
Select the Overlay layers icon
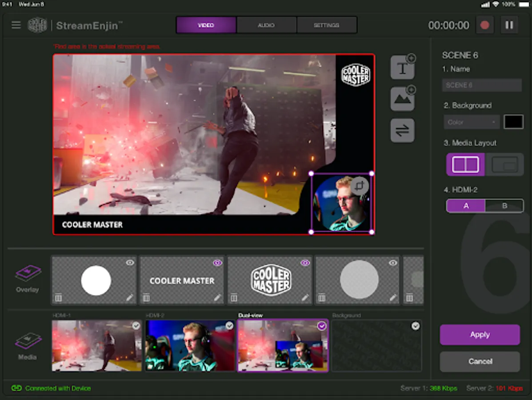point(28,273)
